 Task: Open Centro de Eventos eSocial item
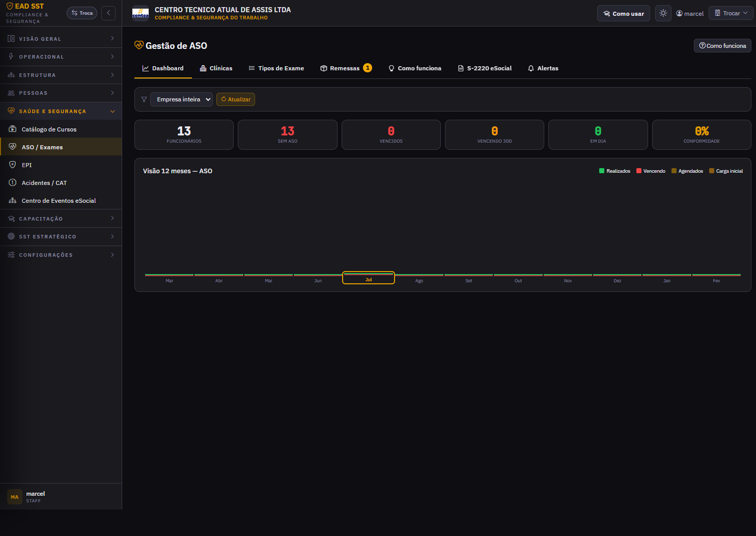click(x=61, y=200)
